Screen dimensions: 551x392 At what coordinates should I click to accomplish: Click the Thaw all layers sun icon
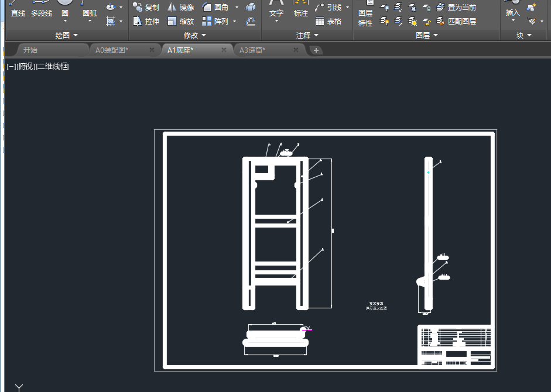click(413, 22)
